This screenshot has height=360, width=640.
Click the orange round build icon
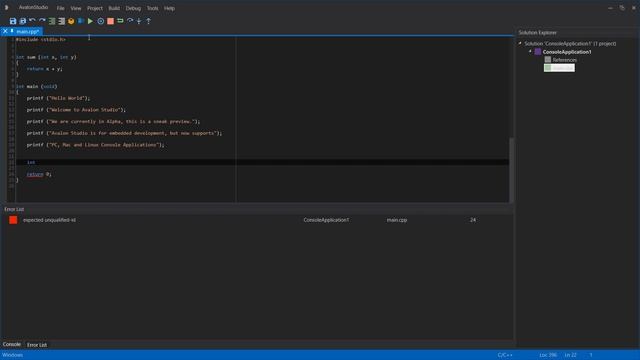click(x=71, y=21)
